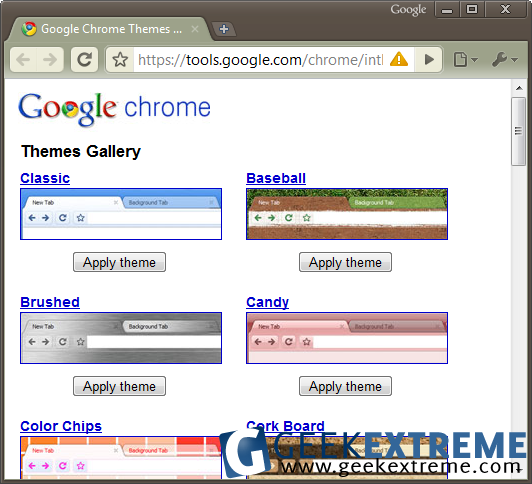This screenshot has width=532, height=484.
Task: Open the Brushed theme link
Action: click(x=50, y=302)
